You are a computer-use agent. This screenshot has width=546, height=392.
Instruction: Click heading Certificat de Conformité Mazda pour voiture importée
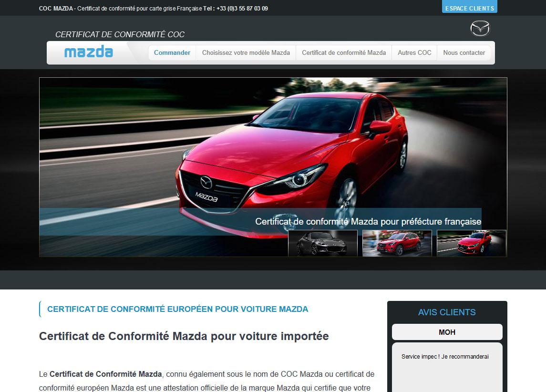point(184,336)
